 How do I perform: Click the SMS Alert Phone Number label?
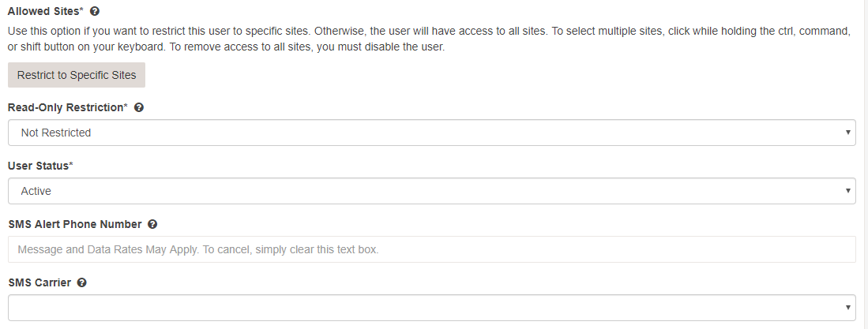tap(75, 224)
